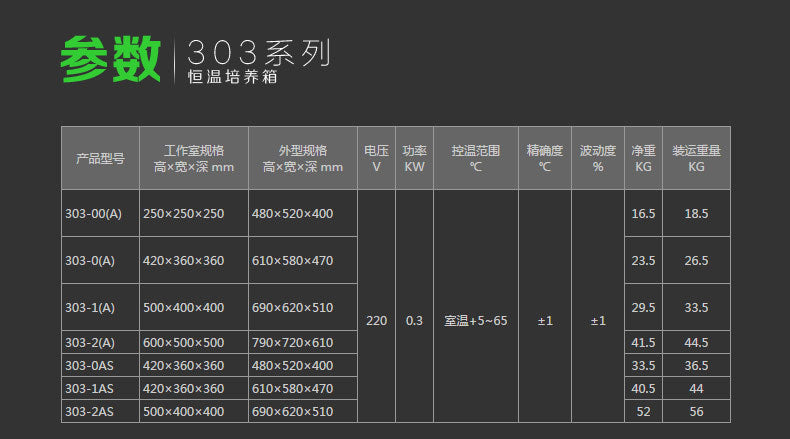
Task: Click shipping weight 56
Action: click(696, 412)
